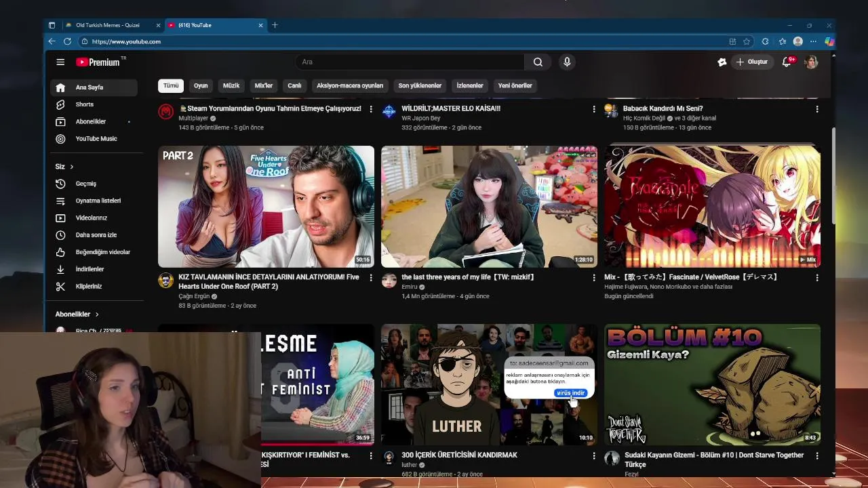Open browser extensions puzzle icon
Screen dimensions: 868x488
[x=766, y=41]
